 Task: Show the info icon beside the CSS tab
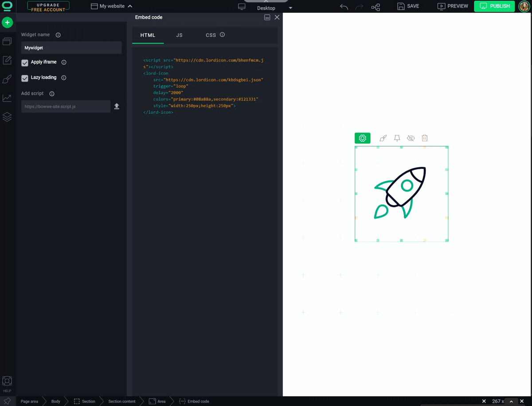click(x=223, y=35)
